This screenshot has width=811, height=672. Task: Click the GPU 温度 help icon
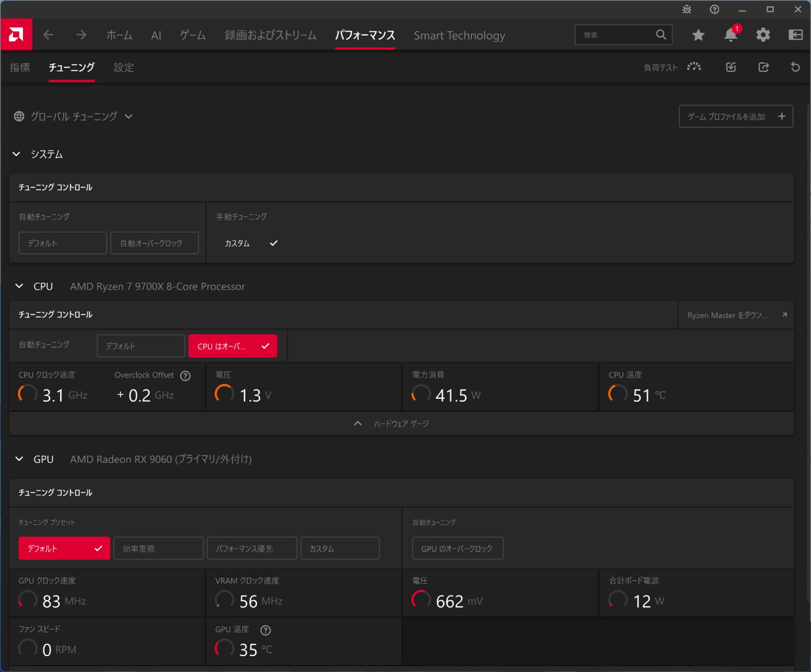pyautogui.click(x=266, y=630)
